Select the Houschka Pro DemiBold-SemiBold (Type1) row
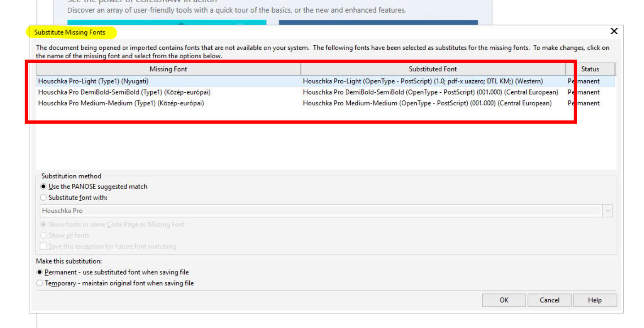Viewport: 644px width, 328px height. [x=326, y=92]
